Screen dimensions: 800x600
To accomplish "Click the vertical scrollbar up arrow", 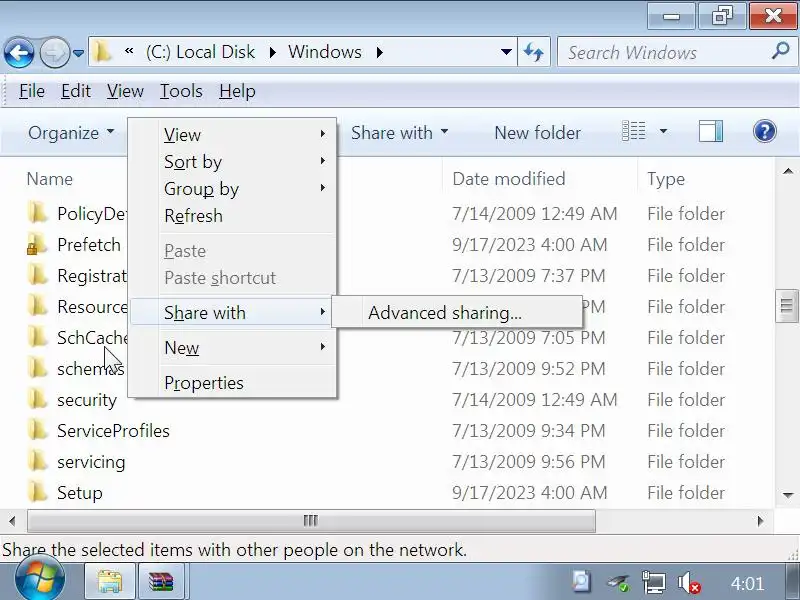I will coord(787,171).
